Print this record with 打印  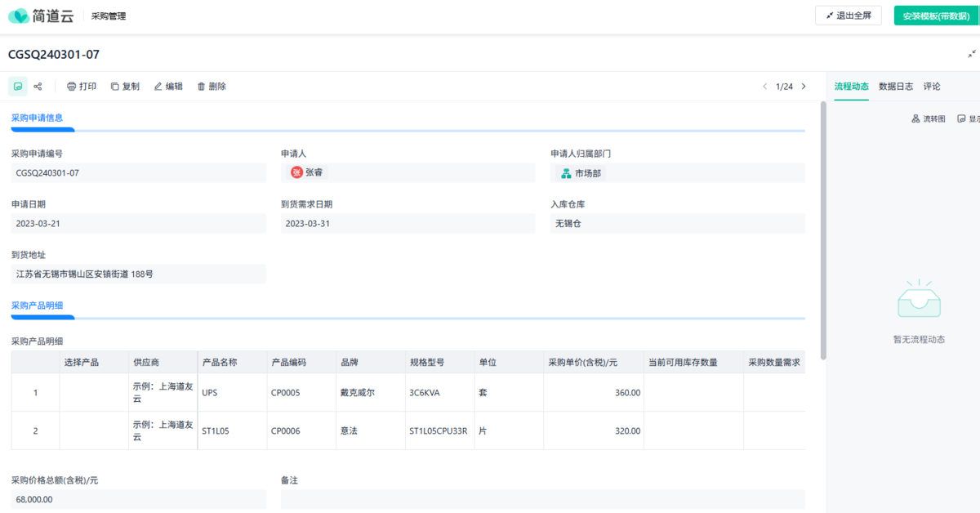82,87
